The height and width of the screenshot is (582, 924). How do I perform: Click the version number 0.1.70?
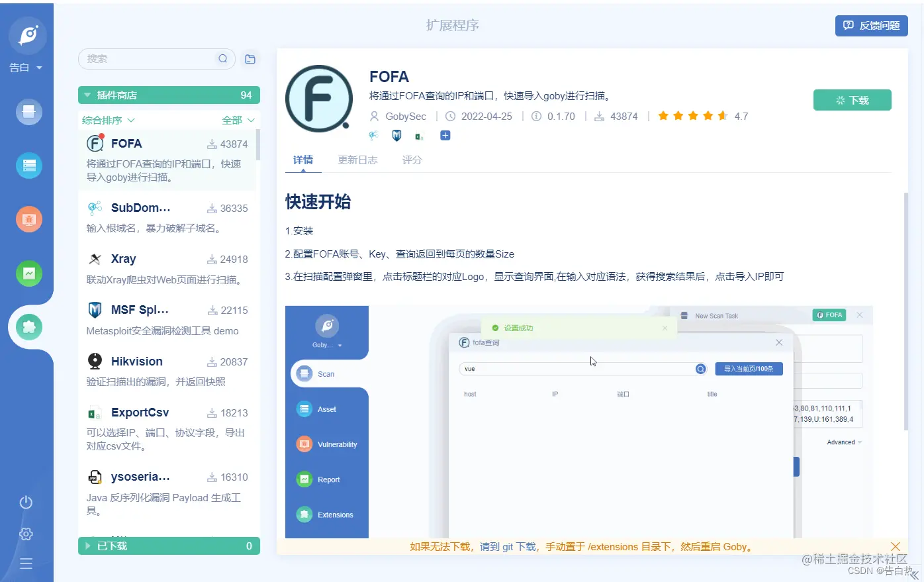(561, 116)
